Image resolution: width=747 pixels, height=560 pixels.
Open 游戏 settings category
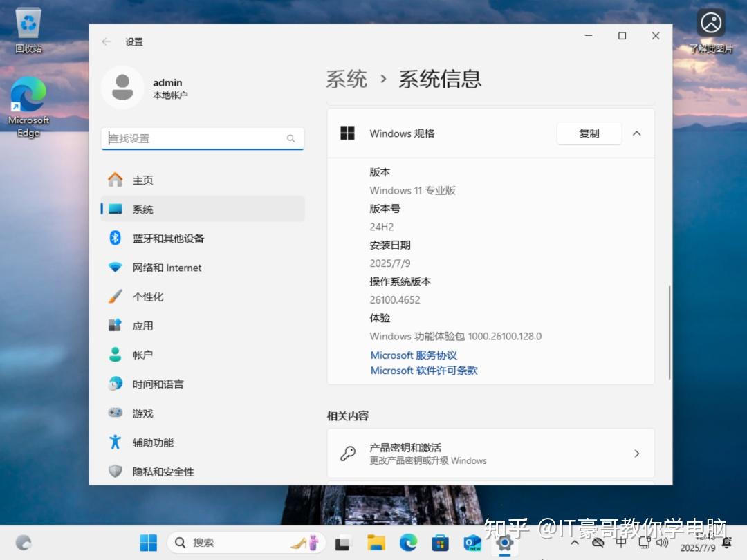click(x=142, y=413)
